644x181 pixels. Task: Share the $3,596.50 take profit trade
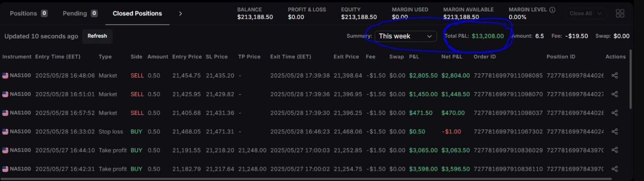tap(615, 169)
